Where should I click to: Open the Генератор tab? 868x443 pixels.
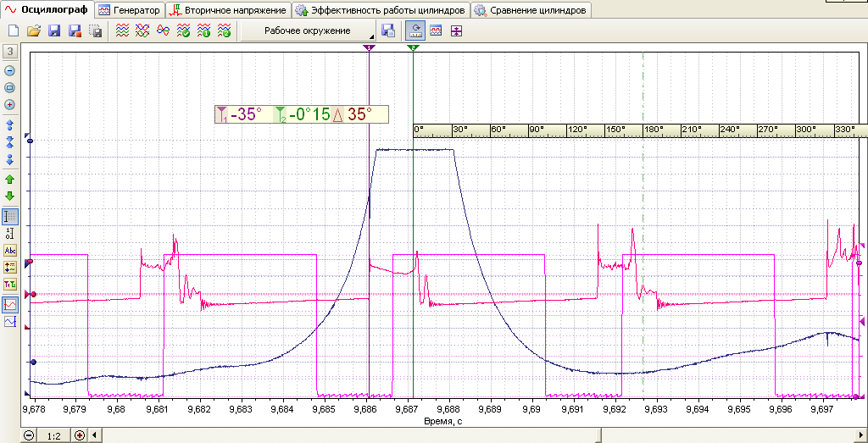pyautogui.click(x=130, y=10)
